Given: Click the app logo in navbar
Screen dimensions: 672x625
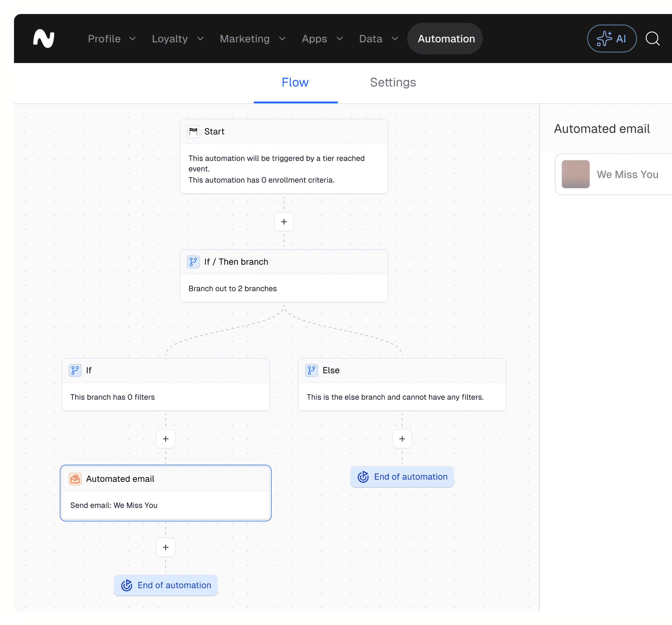Looking at the screenshot, I should click(44, 39).
